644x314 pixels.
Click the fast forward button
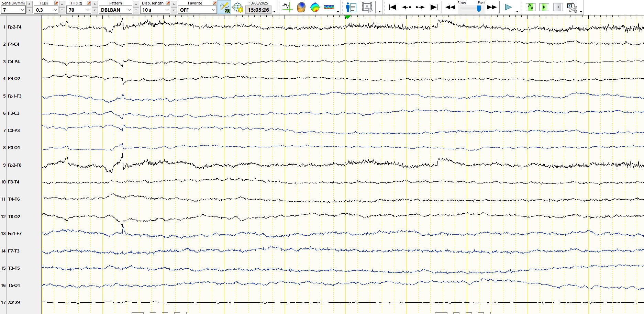click(492, 7)
